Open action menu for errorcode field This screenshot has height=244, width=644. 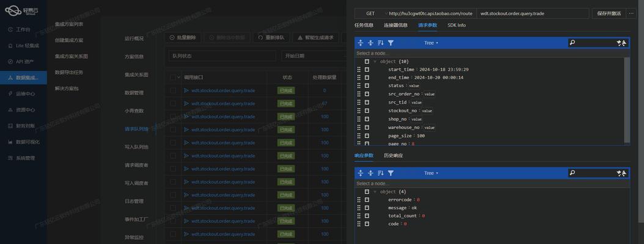coord(367,199)
